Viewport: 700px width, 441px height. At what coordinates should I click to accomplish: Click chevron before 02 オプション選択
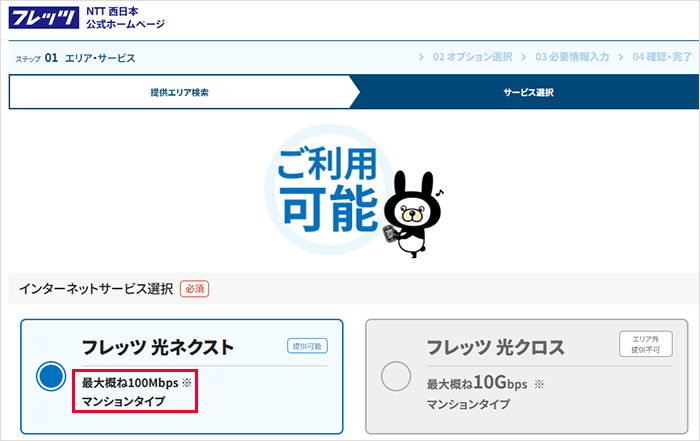click(421, 57)
